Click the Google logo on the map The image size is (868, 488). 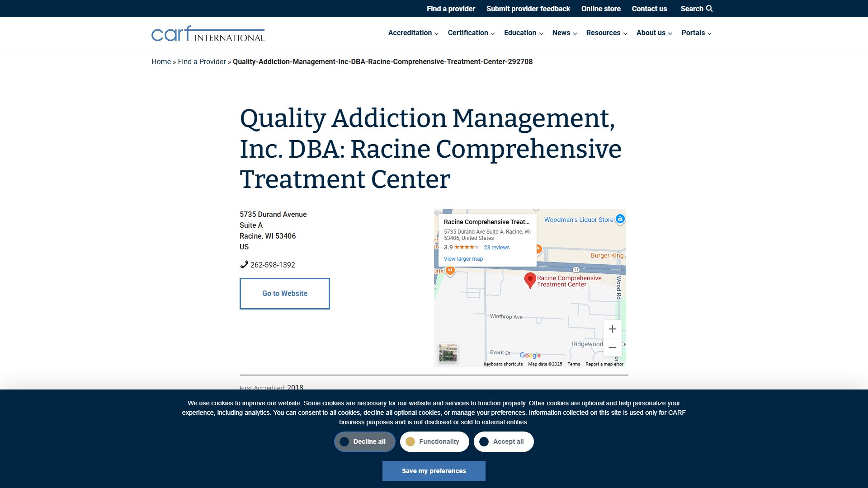pyautogui.click(x=530, y=356)
